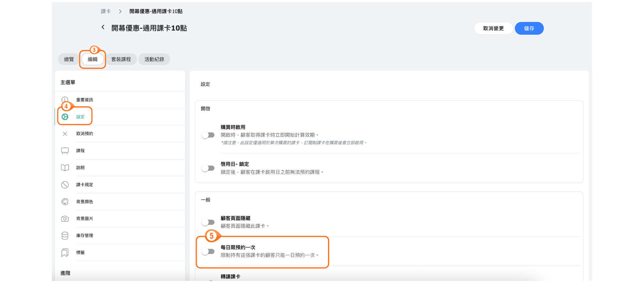Click the info icon for 重要資訊
This screenshot has height=283, width=644.
65,100
